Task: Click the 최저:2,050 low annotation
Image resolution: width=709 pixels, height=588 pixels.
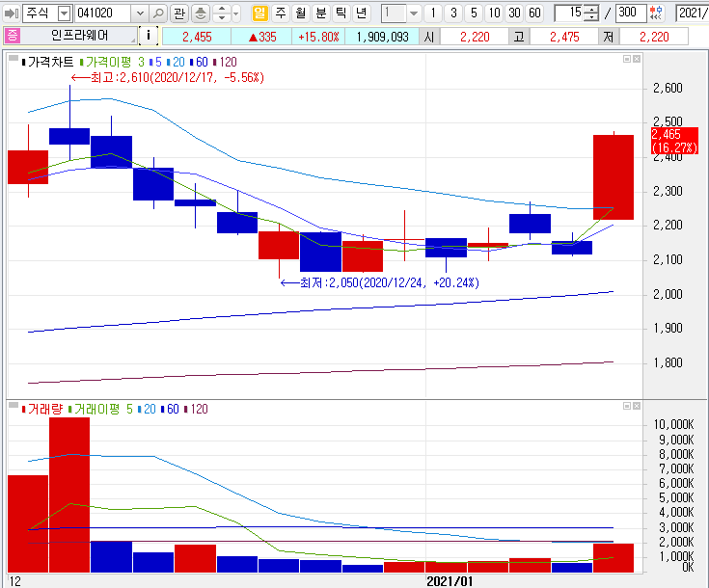Action: pos(380,283)
